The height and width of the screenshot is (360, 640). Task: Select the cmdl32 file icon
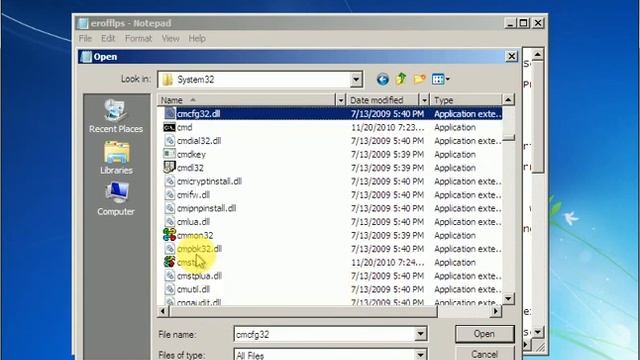click(x=169, y=167)
